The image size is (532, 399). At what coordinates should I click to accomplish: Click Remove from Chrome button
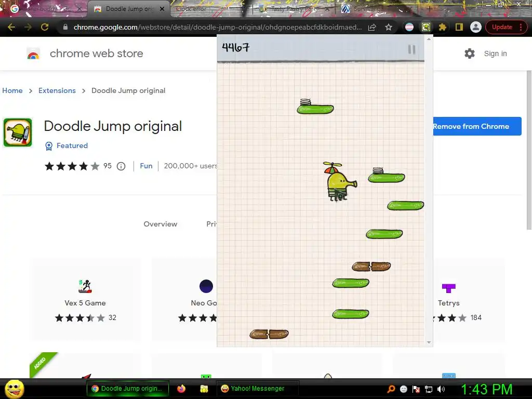[x=477, y=126]
